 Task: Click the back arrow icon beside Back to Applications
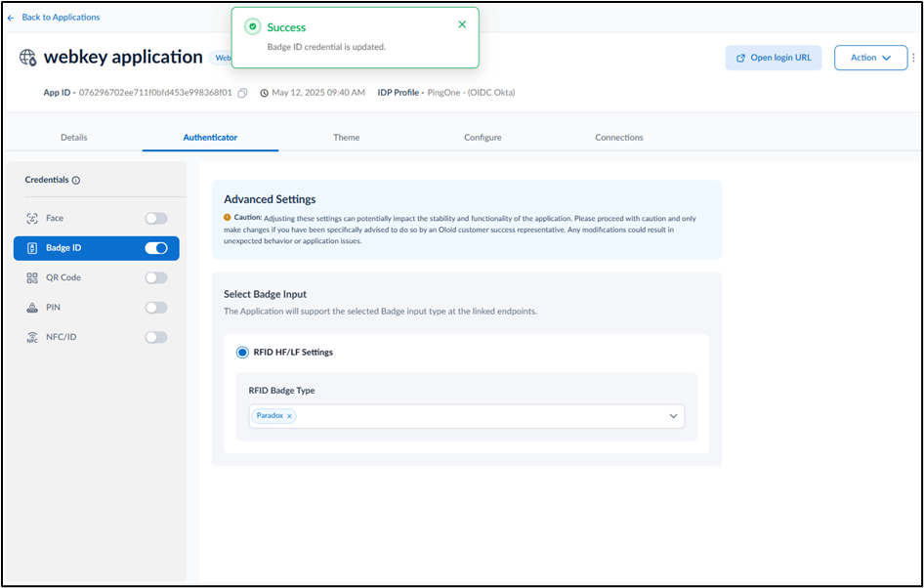click(11, 19)
